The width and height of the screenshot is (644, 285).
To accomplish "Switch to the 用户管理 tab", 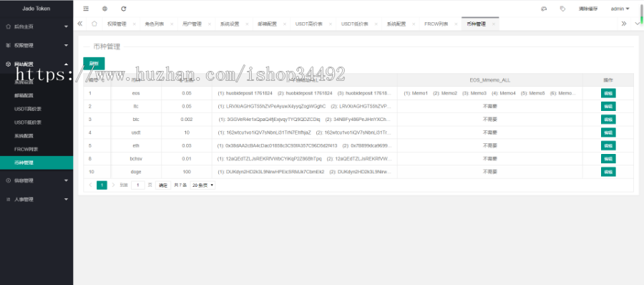I will (192, 24).
